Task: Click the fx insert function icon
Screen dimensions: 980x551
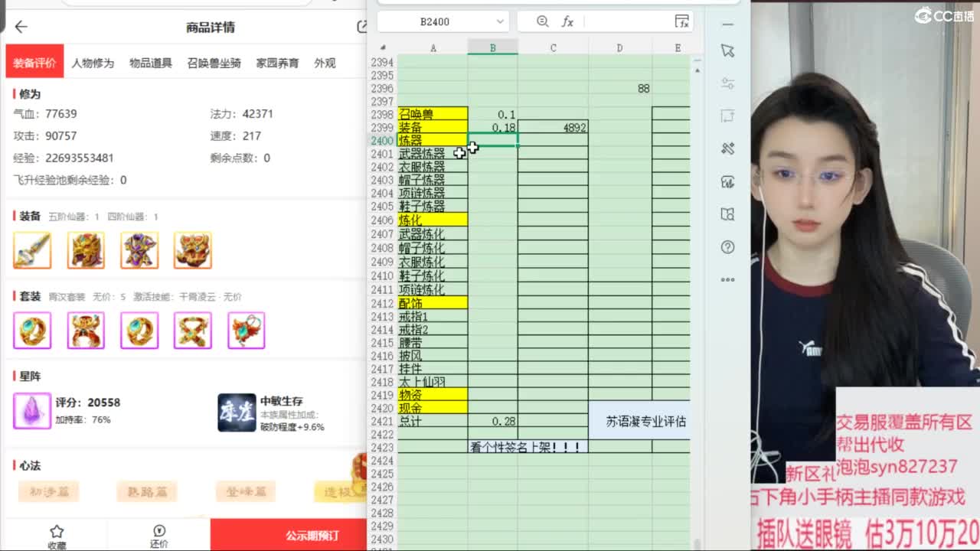Action: (x=567, y=21)
